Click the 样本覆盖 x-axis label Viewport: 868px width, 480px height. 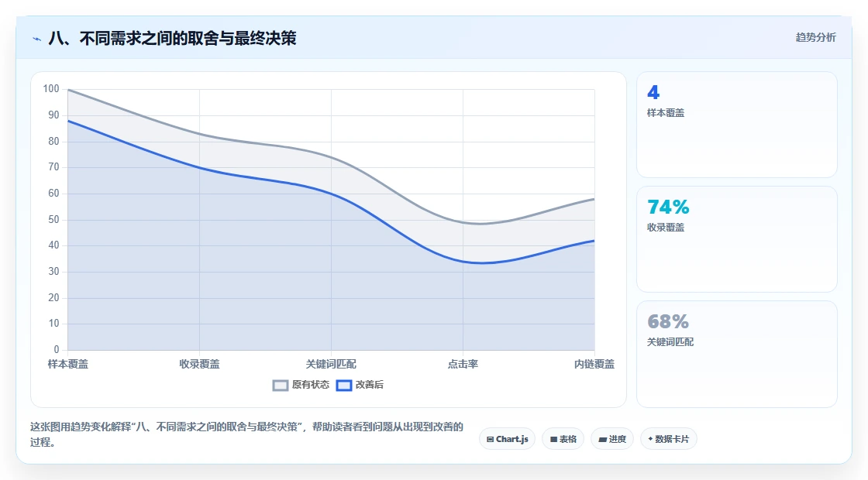click(x=67, y=364)
